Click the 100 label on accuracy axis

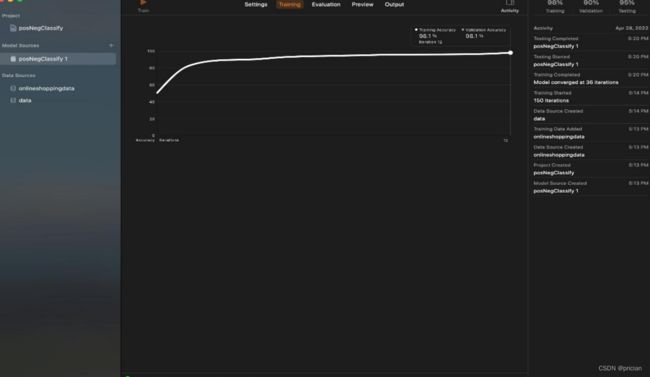point(151,51)
